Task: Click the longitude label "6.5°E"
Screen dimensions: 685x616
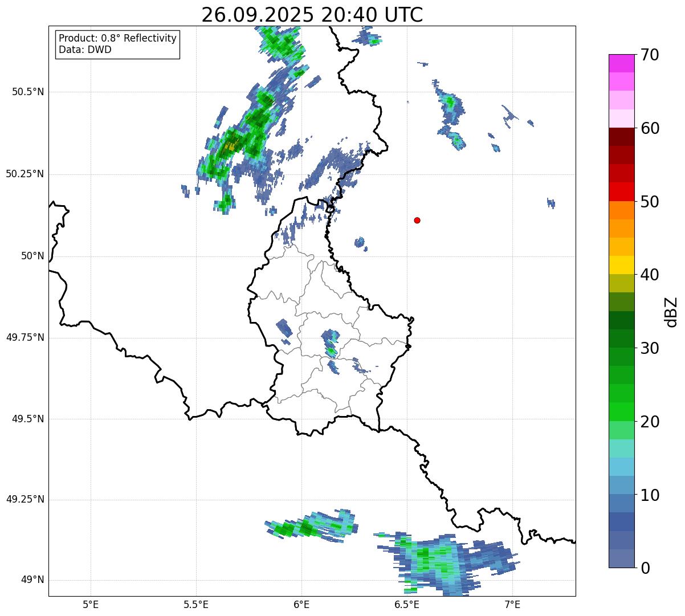Action: tap(407, 605)
